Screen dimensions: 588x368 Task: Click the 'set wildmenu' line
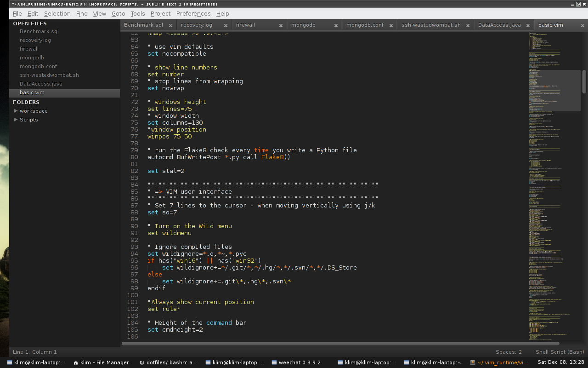170,233
